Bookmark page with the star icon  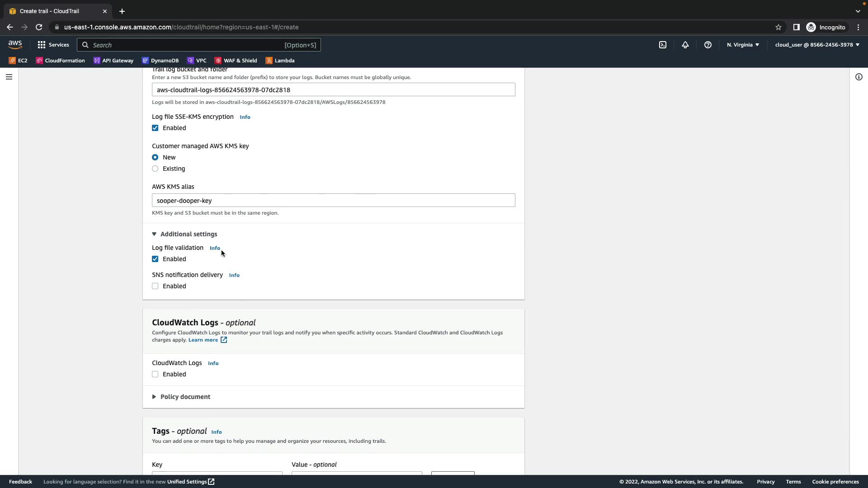(778, 27)
